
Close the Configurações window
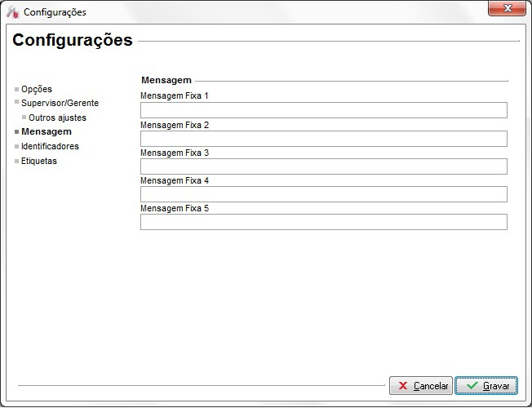(507, 8)
